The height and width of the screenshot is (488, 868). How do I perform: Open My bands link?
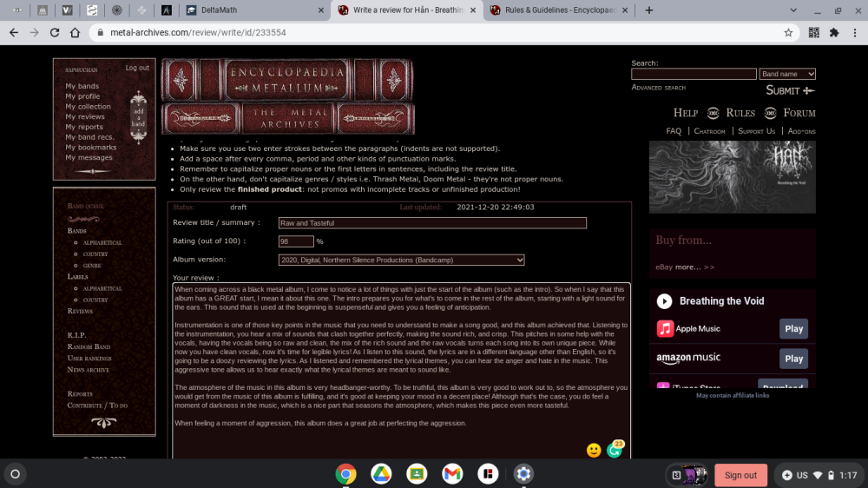click(x=82, y=86)
